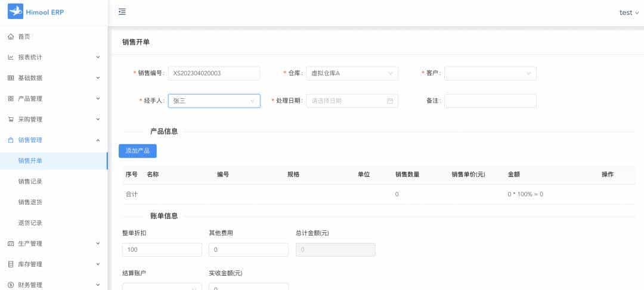Click the 单位 column header
Viewport: 644px width, 290px height.
[x=364, y=174]
